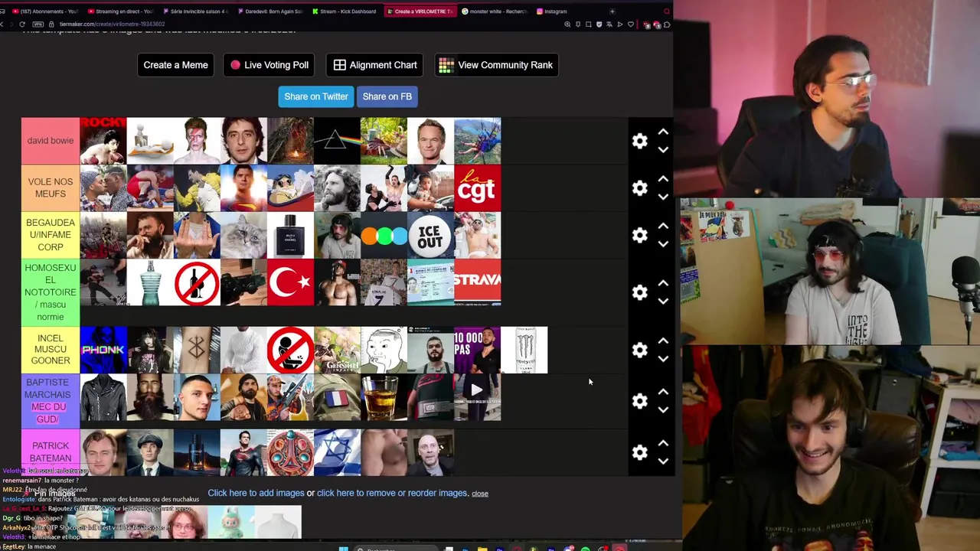The width and height of the screenshot is (980, 551).
Task: Select the Pink Floyd prism image
Action: point(337,141)
